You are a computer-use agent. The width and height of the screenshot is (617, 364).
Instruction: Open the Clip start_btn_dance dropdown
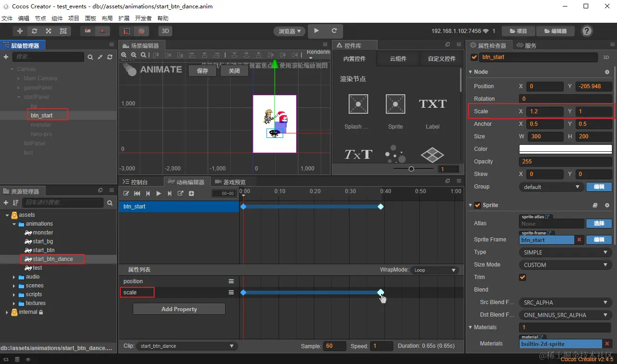(x=188, y=346)
